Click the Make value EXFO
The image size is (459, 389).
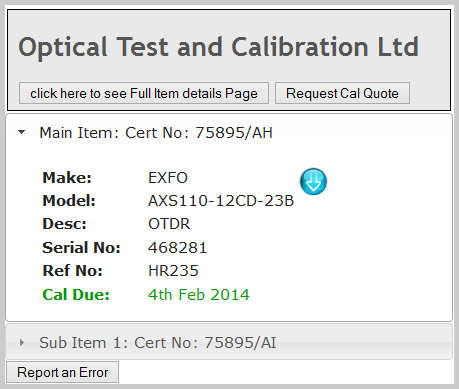click(x=168, y=178)
